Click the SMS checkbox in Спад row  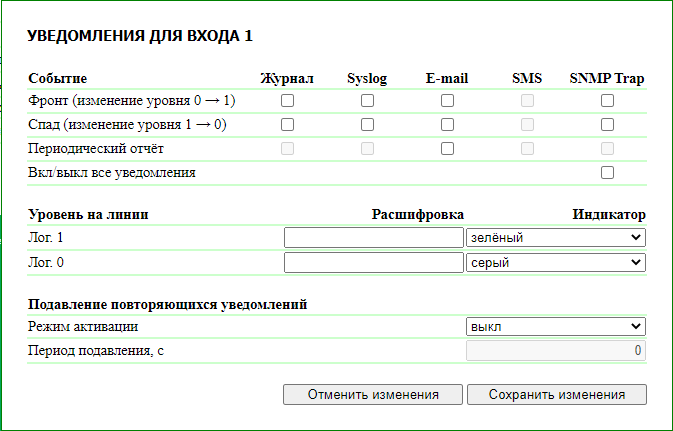pos(527,125)
